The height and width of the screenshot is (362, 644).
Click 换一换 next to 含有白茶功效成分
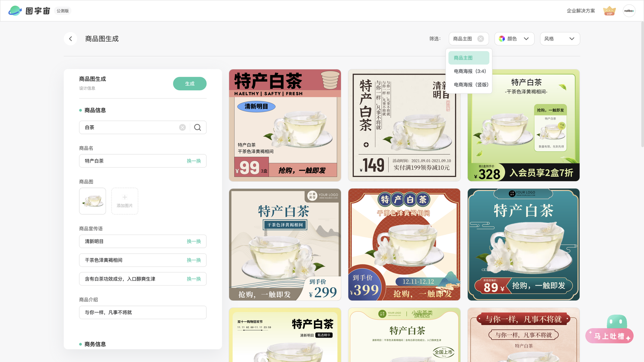point(194,279)
